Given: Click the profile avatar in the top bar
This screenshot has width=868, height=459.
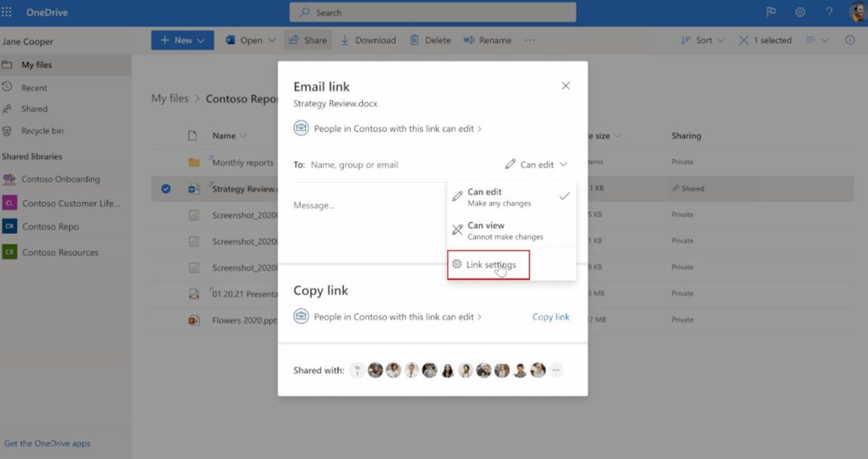Looking at the screenshot, I should (x=857, y=12).
